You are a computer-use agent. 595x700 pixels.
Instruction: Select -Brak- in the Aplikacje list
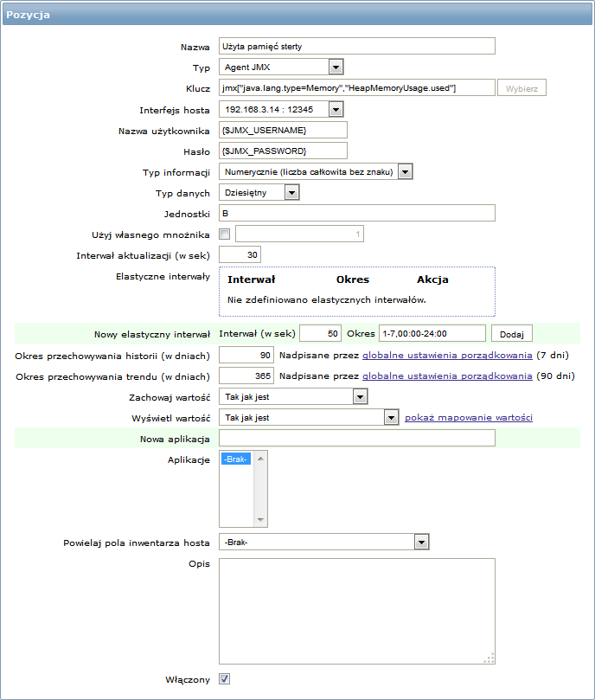236,459
